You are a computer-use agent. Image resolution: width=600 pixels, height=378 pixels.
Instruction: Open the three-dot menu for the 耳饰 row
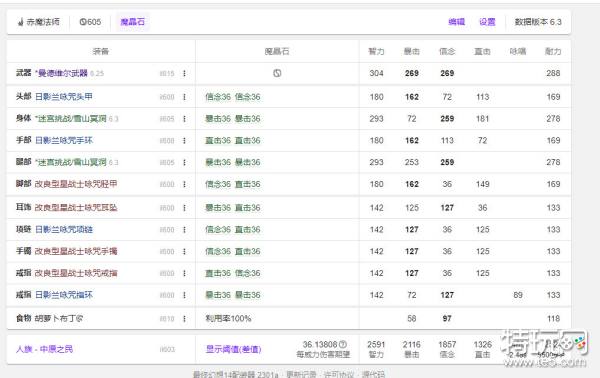(184, 208)
